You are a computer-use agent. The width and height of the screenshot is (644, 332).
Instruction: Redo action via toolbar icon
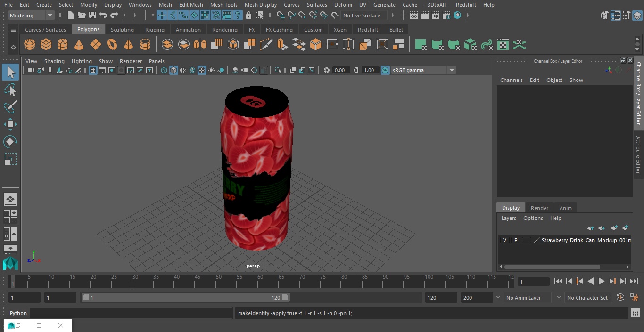pos(114,16)
